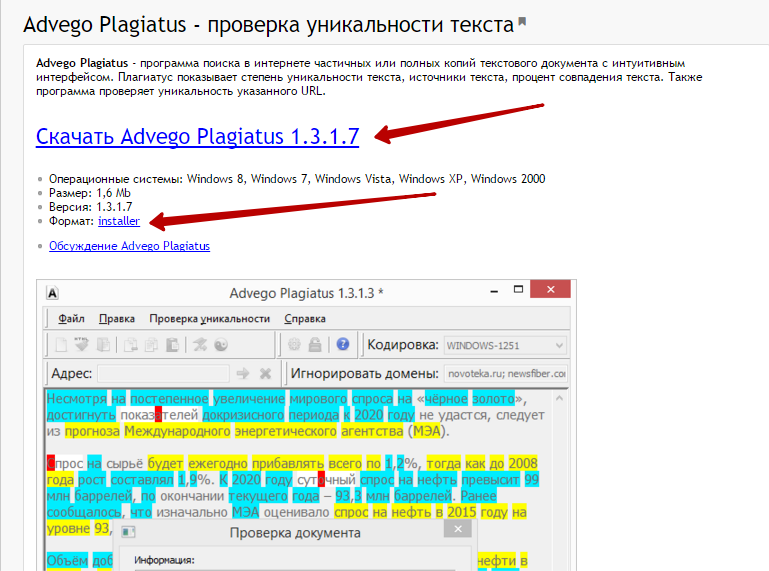The height and width of the screenshot is (571, 769).
Task: Click the 'Кодировка:' label
Action: click(x=403, y=345)
